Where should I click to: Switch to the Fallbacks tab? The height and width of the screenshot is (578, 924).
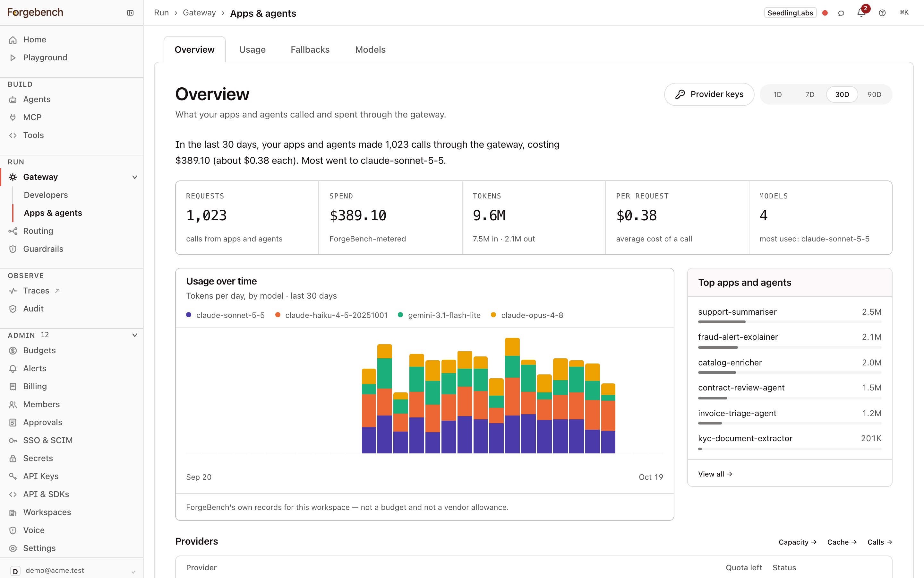pyautogui.click(x=310, y=50)
